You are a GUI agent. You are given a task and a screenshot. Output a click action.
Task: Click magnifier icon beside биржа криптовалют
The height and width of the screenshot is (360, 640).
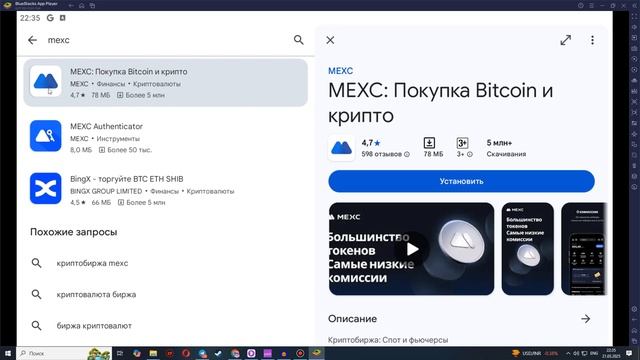36,326
